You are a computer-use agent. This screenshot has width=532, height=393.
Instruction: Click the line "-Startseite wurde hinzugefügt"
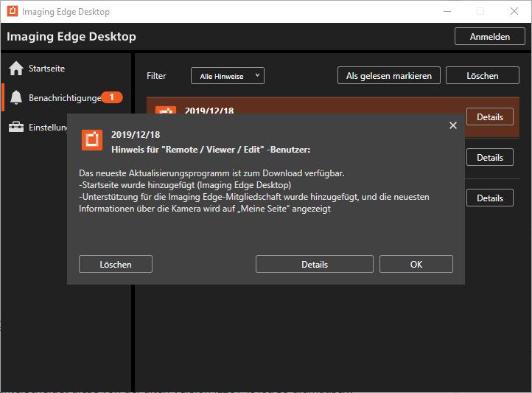coord(185,185)
